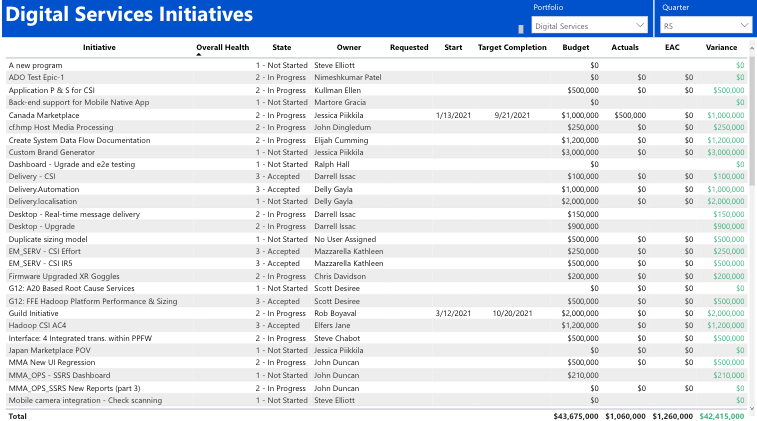Screen dimensions: 757x421
Task: Select 'EM_SERV - CSI IRS' row
Action: (377, 264)
